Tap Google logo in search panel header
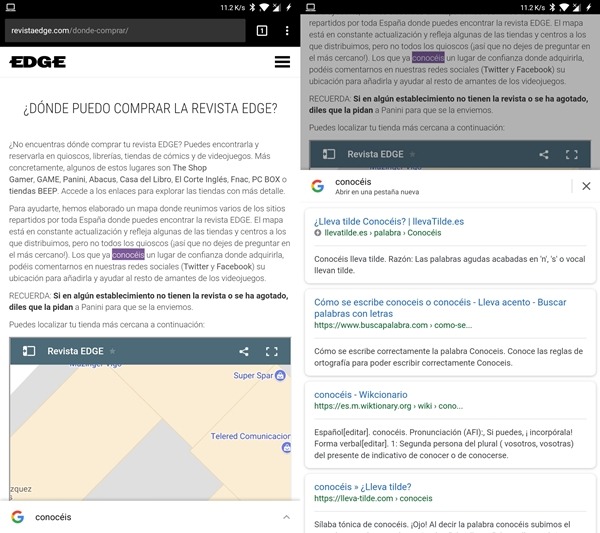 (x=318, y=186)
